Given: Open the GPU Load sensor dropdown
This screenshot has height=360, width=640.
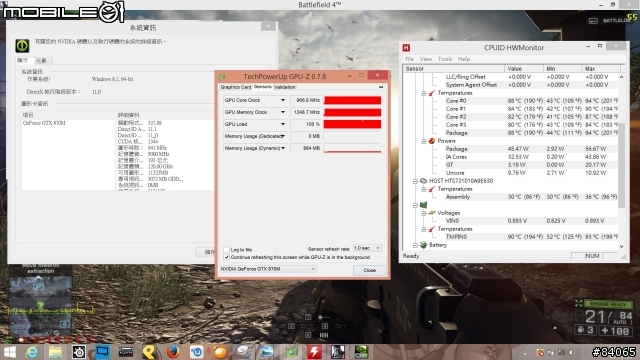Looking at the screenshot, I should [x=282, y=124].
